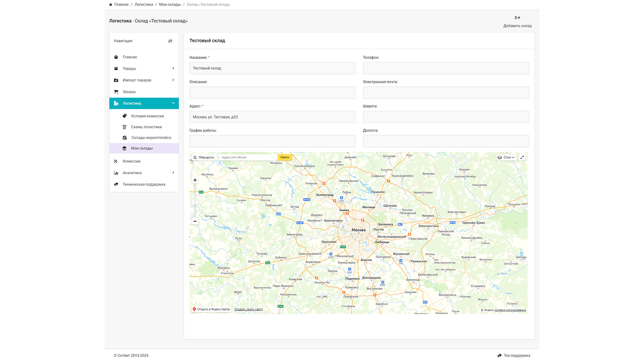Expand the Импорт товаров submenu chevron
Screen dimensions: 644x362
(173, 80)
